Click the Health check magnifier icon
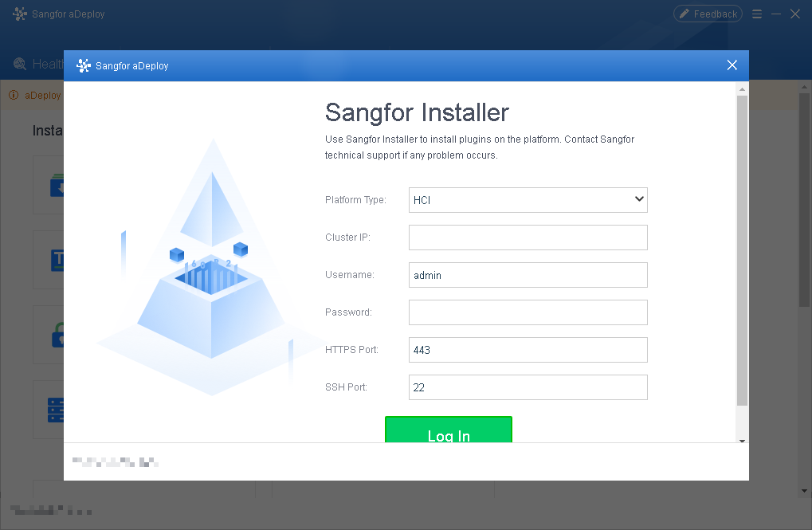812x530 pixels. pyautogui.click(x=20, y=64)
